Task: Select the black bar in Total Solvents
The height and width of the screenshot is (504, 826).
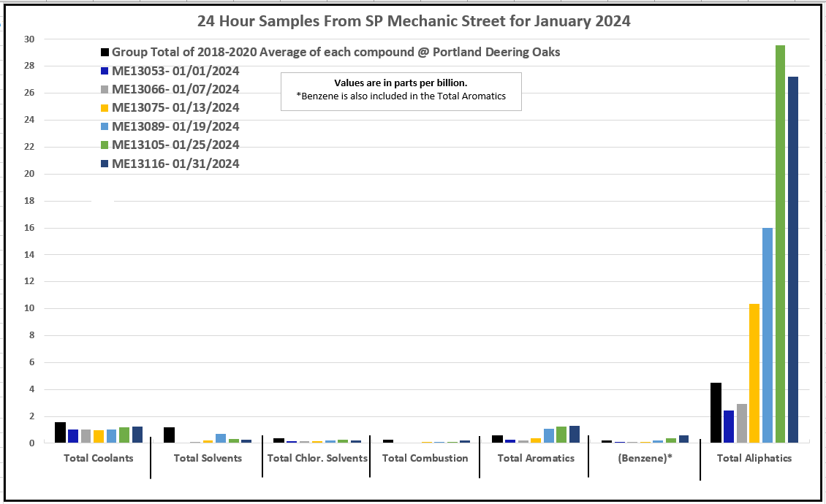Action: [169, 435]
